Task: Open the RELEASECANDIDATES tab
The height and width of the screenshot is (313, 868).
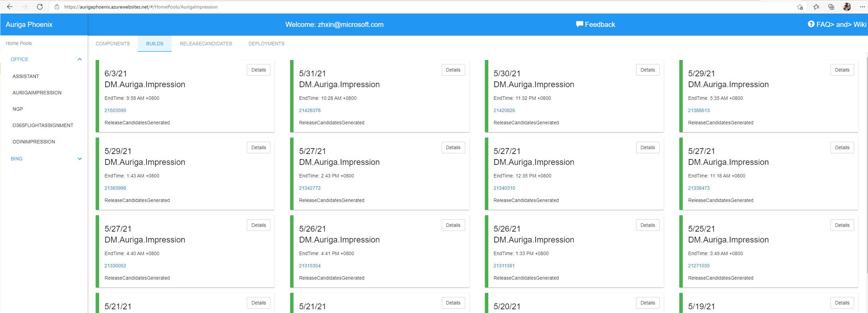Action: [206, 44]
